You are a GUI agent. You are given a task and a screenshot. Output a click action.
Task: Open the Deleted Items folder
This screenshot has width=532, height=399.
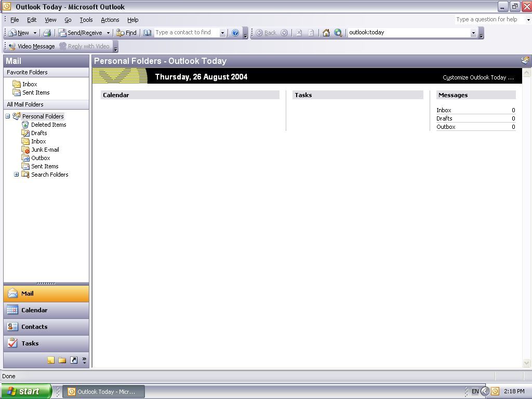(44, 125)
